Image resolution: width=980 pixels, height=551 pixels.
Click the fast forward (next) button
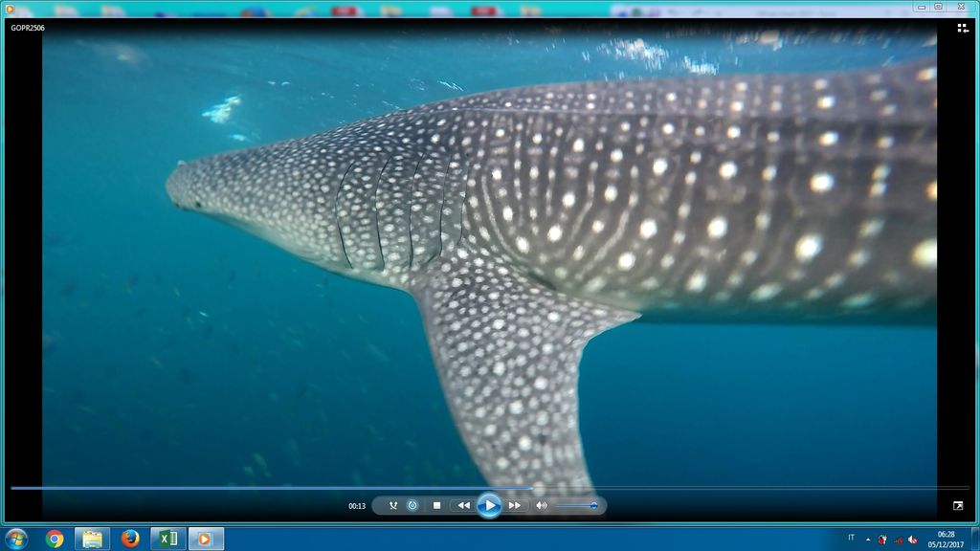pyautogui.click(x=515, y=505)
